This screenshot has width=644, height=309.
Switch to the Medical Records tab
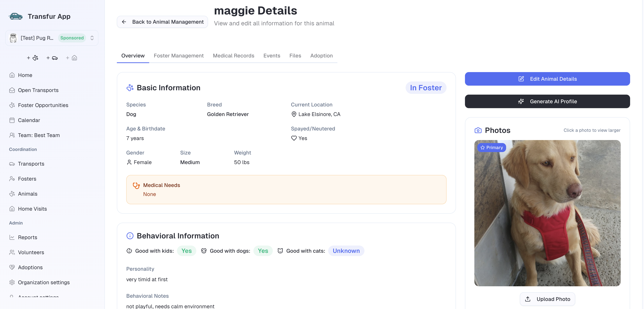click(x=234, y=56)
